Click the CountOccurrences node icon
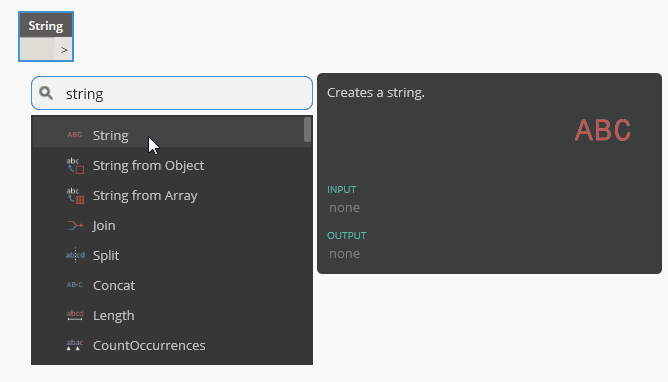Image resolution: width=668 pixels, height=382 pixels. (75, 345)
